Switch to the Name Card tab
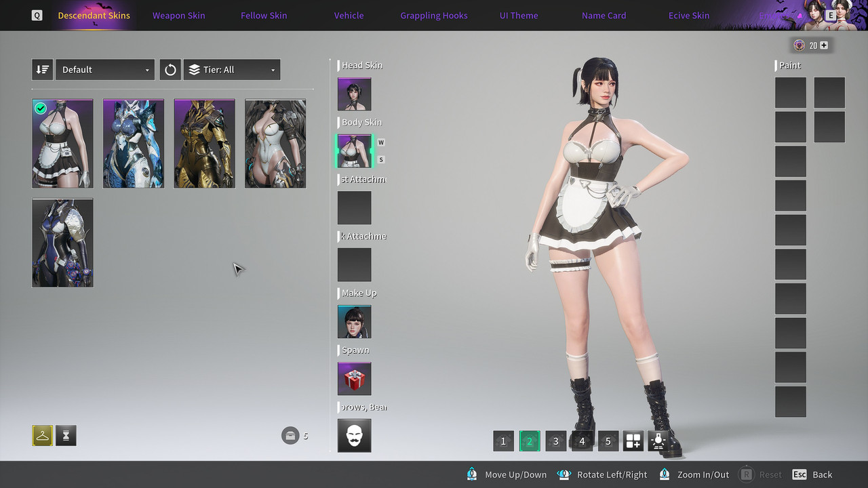 (604, 16)
